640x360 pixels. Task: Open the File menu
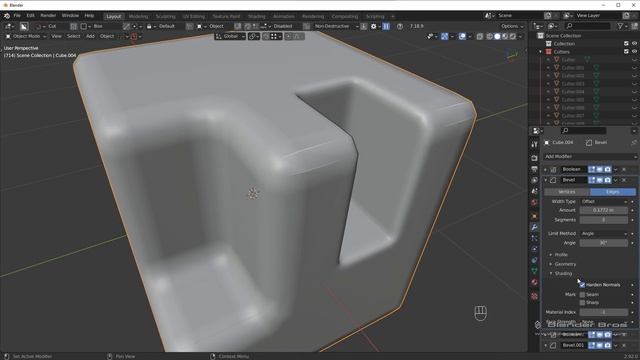17,16
